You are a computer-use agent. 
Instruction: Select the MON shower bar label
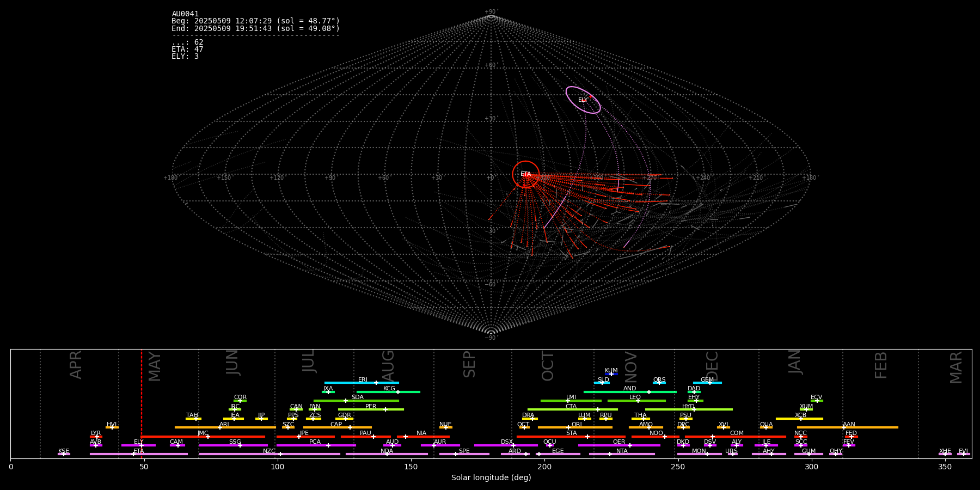(699, 451)
